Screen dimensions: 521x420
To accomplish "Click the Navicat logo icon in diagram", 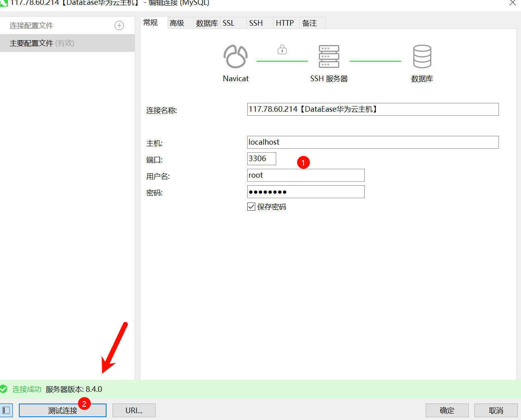I will pos(236,56).
